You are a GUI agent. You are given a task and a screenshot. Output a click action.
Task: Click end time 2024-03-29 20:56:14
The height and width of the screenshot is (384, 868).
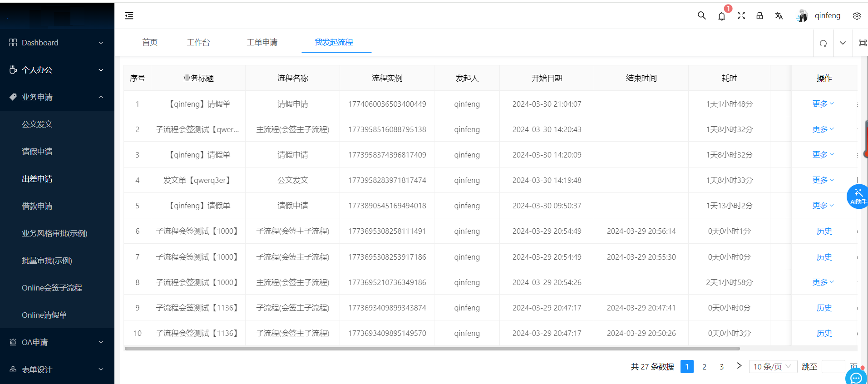coord(641,231)
